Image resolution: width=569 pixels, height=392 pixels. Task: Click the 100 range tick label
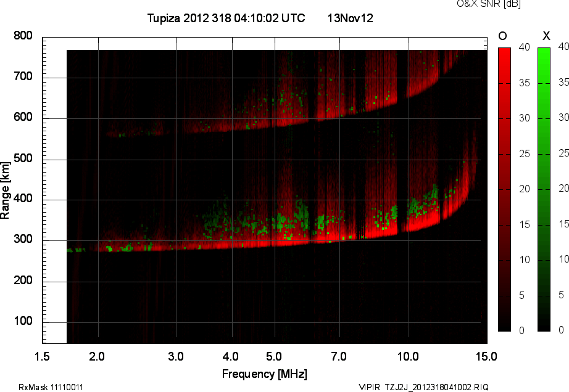coord(23,321)
